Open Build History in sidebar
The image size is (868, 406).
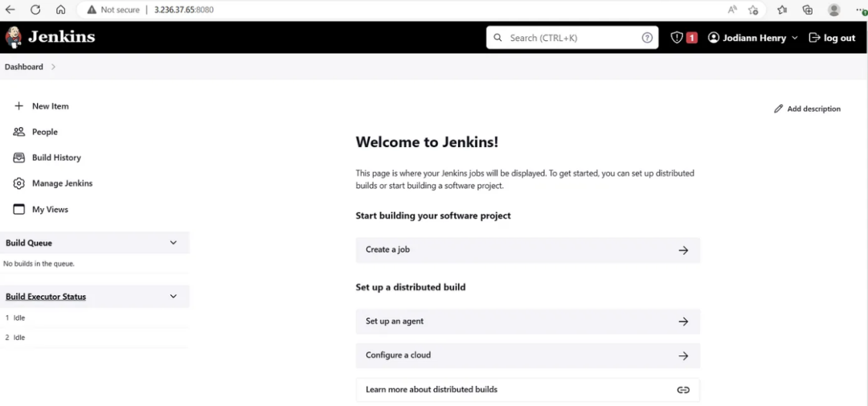(x=55, y=158)
